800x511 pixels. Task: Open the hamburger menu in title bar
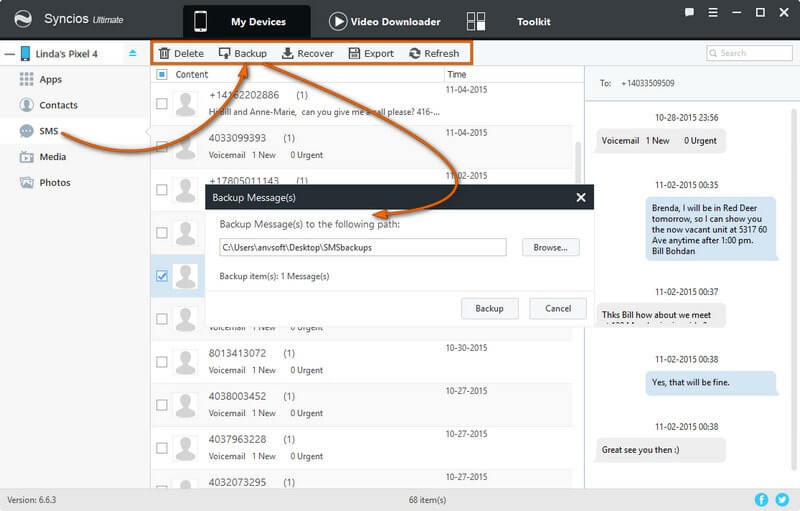coord(713,12)
